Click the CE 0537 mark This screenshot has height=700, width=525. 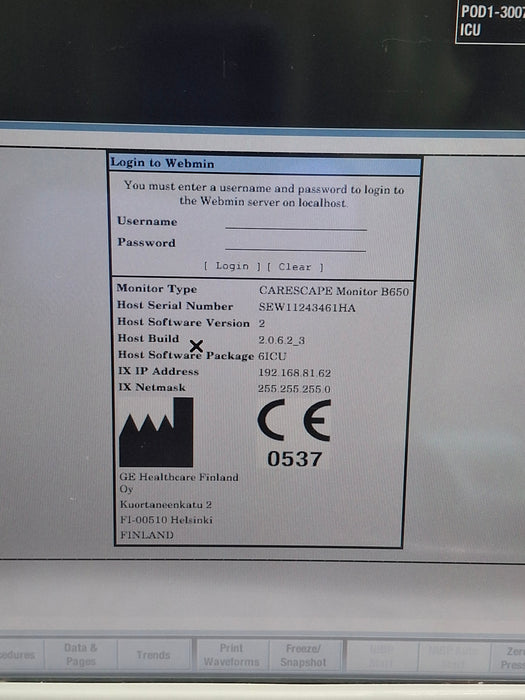coord(294,433)
